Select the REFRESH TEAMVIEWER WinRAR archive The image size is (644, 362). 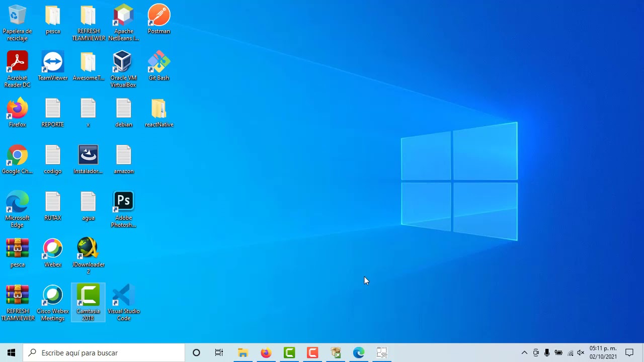tap(17, 304)
